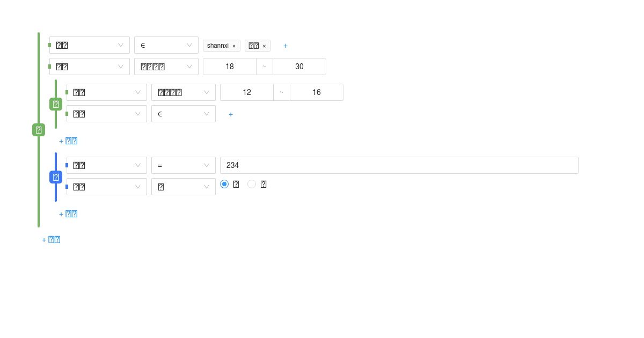Add a new condition at the bottom
The height and width of the screenshot is (338, 644).
[51, 239]
